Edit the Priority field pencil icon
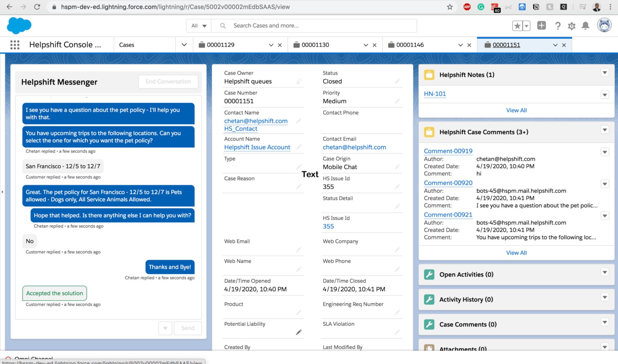The height and width of the screenshot is (364, 618). [x=397, y=101]
